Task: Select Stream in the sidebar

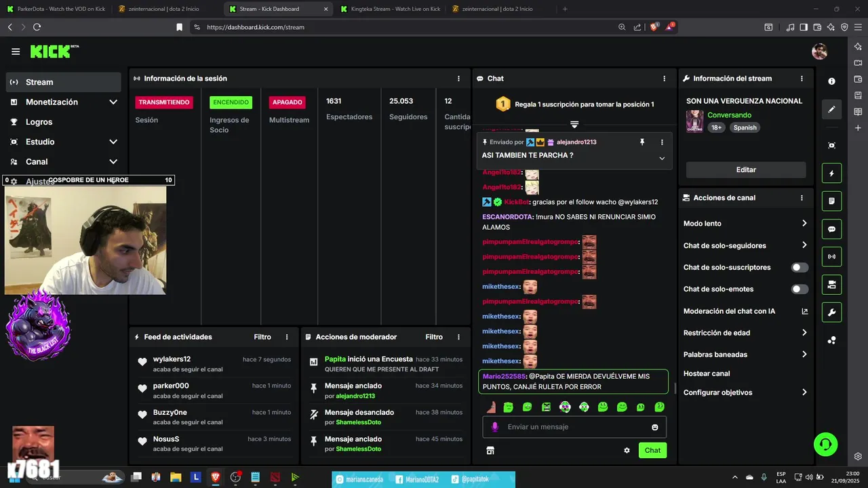Action: pyautogui.click(x=64, y=82)
